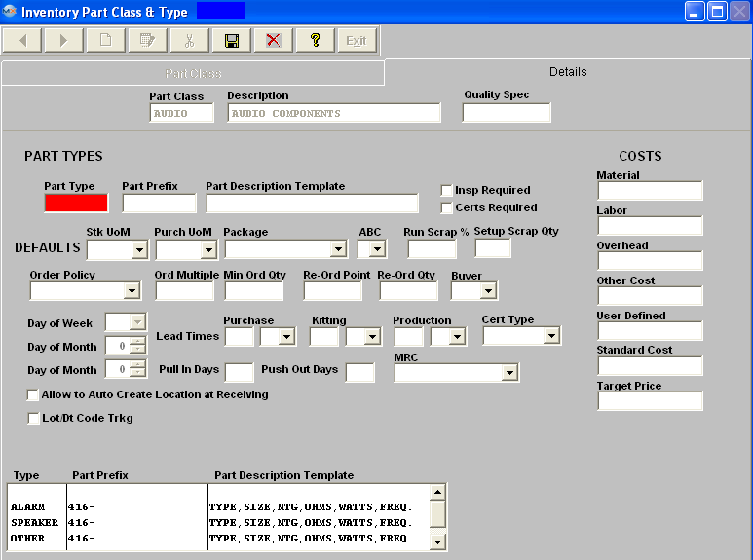This screenshot has height=560, width=753.
Task: Click the Re-Ord Point field
Action: click(x=333, y=291)
